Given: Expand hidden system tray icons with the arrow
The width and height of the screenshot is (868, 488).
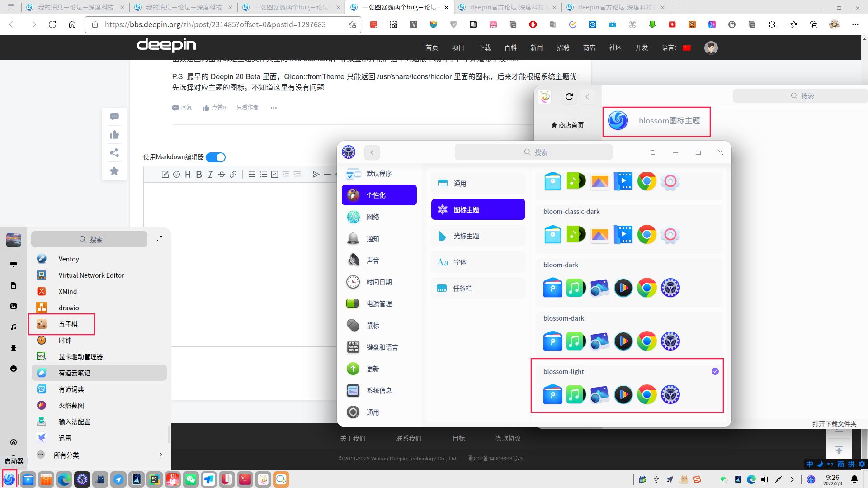Looking at the screenshot, I should click(792, 479).
